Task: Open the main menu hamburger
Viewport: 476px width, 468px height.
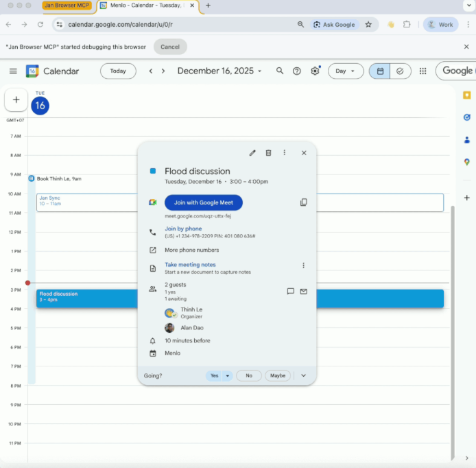Action: pos(13,71)
